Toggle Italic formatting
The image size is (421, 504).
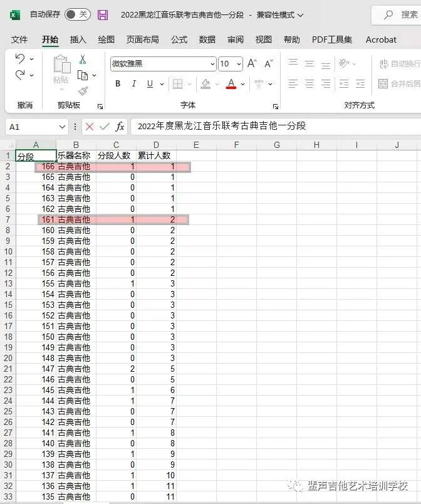(x=133, y=83)
